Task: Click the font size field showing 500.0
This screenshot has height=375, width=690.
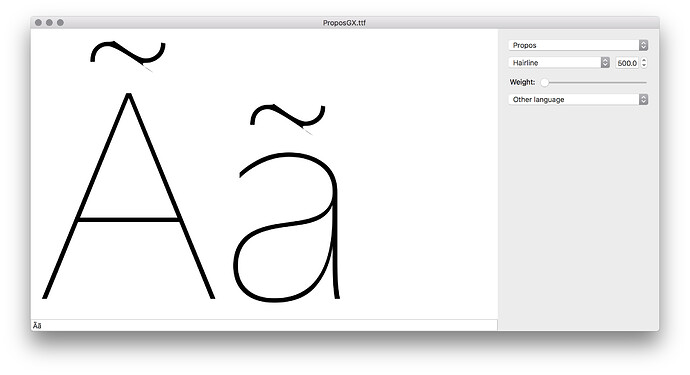Action: (x=627, y=63)
